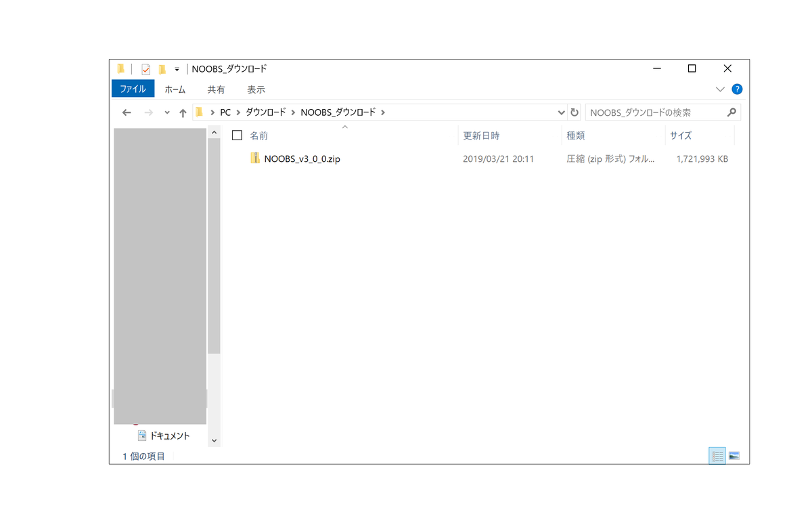Switch to the 表示 ribbon tab

[x=256, y=89]
